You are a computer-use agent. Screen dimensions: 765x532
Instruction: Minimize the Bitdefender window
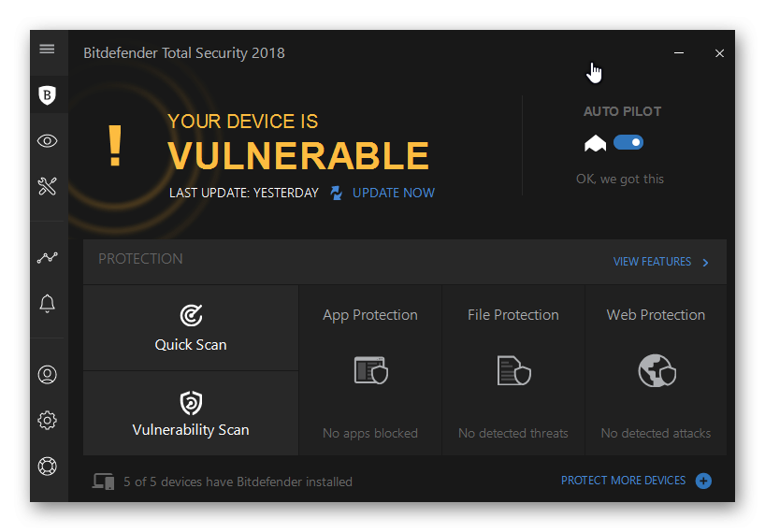[679, 52]
